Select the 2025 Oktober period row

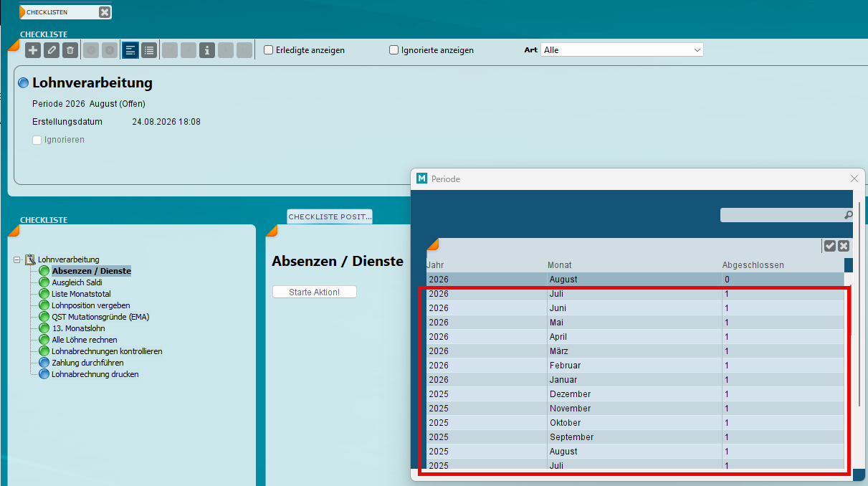pos(635,423)
